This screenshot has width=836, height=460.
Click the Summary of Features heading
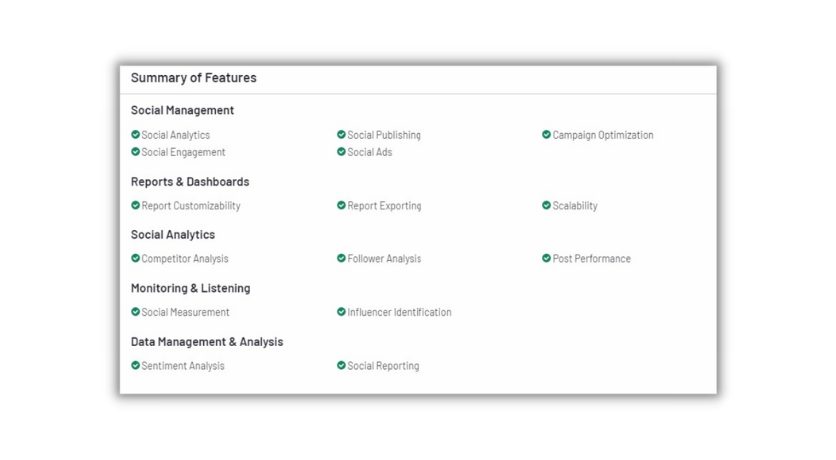(x=193, y=78)
